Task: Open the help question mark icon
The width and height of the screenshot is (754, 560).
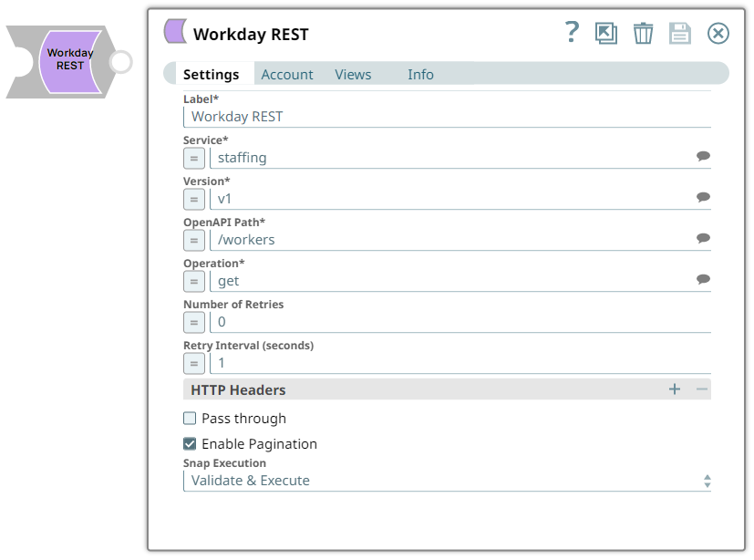Action: point(572,32)
